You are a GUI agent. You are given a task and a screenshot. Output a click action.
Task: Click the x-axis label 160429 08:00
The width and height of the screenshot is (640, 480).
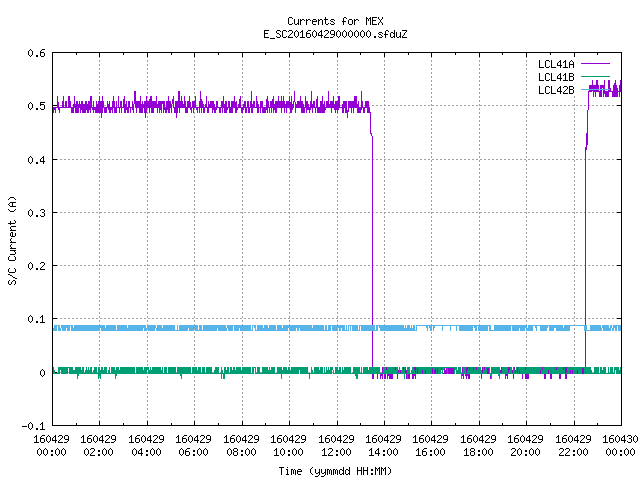[241, 446]
